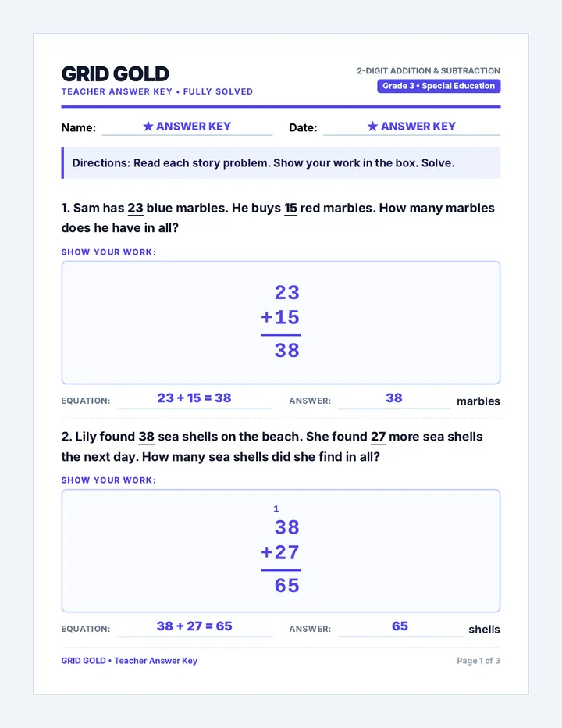
Task: Click the GRID GOLD Teacher Answer Key footer
Action: click(x=129, y=661)
